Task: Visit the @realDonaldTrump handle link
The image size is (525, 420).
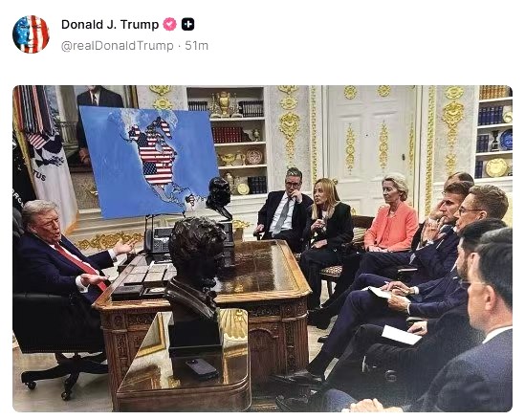Action: click(x=118, y=46)
